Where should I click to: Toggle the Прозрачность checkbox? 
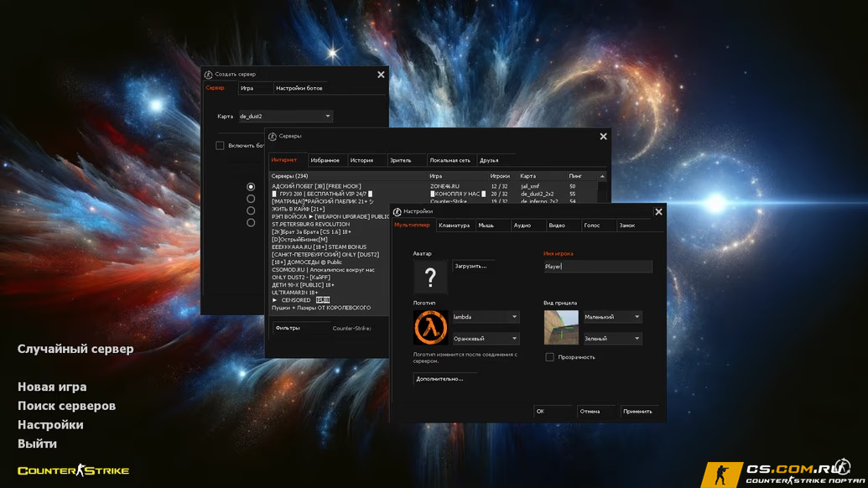549,357
